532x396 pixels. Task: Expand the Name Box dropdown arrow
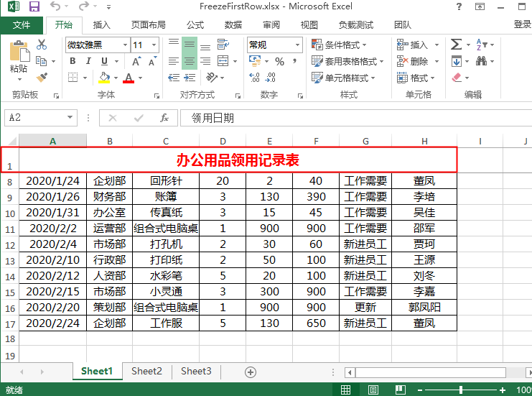pyautogui.click(x=70, y=118)
